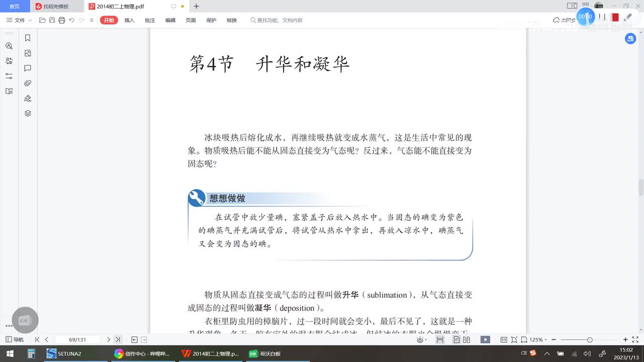Viewport: 644px width, 362px height.
Task: Select the 开始 ribbon tab
Action: [x=109, y=20]
